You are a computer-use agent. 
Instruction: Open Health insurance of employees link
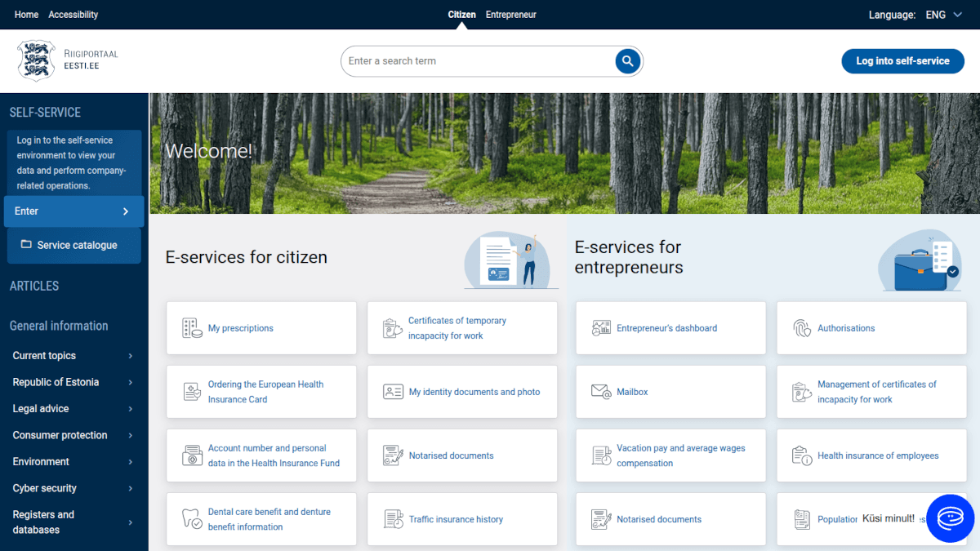[x=878, y=455]
